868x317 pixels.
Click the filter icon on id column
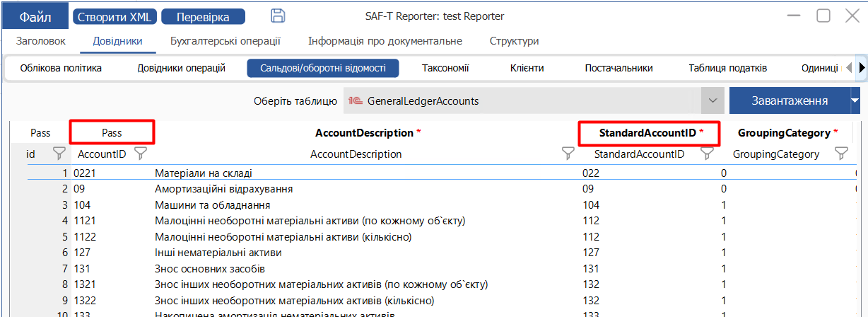click(59, 153)
